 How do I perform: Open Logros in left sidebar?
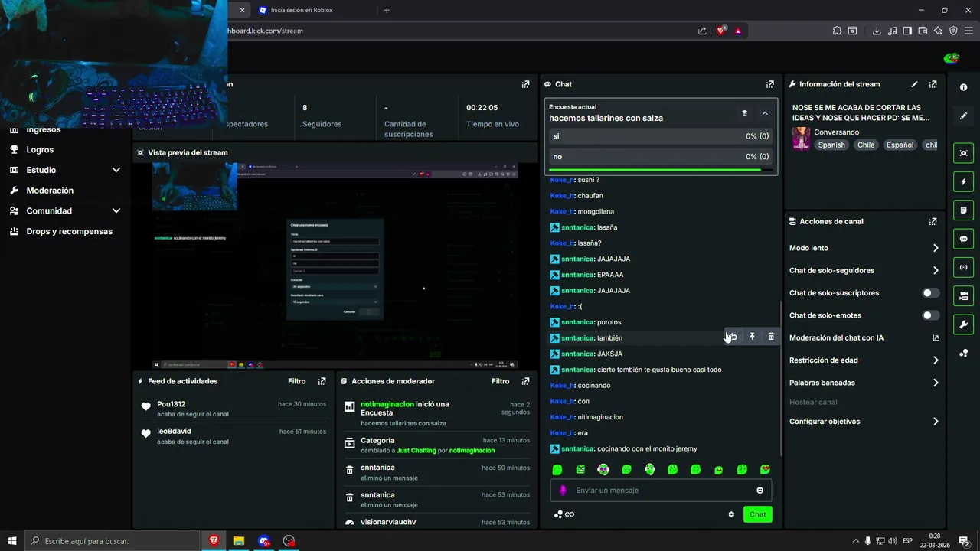[40, 150]
